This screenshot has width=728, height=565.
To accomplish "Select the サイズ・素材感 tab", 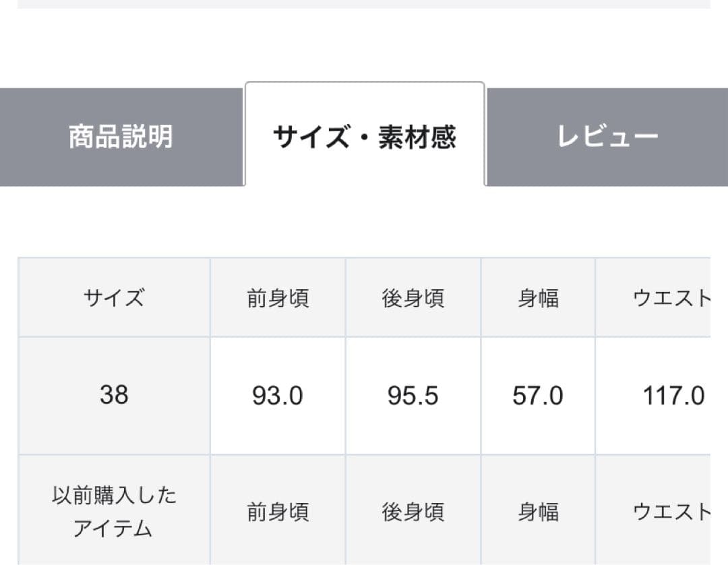I will [x=365, y=137].
